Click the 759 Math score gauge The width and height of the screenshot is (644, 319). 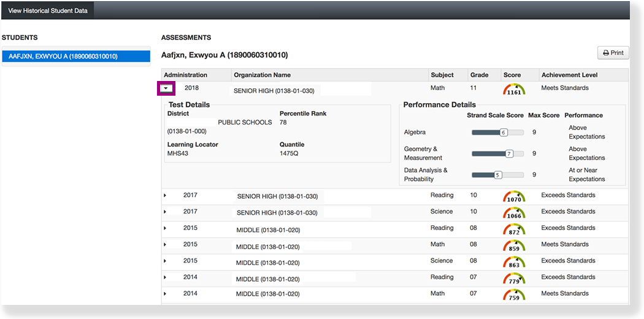(514, 295)
